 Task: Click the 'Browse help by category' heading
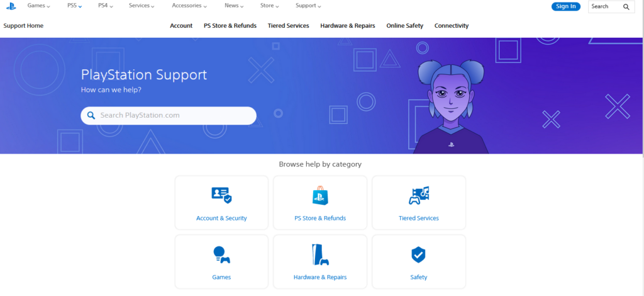[x=320, y=164]
